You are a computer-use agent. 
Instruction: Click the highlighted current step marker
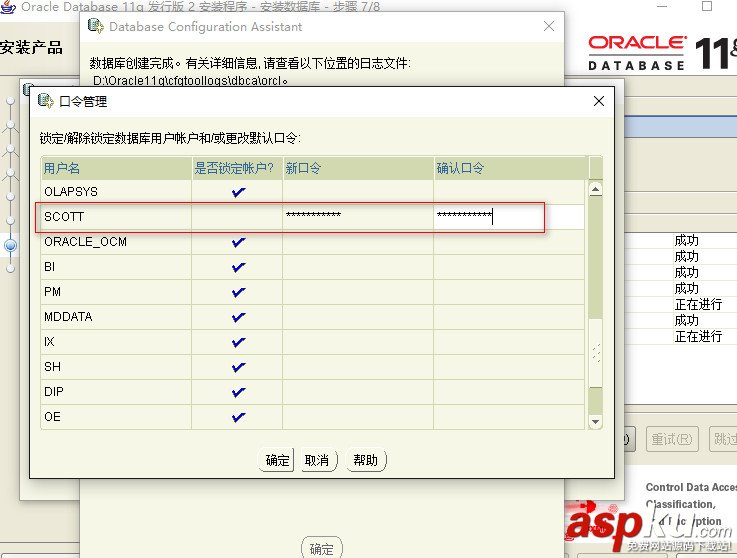tap(10, 245)
